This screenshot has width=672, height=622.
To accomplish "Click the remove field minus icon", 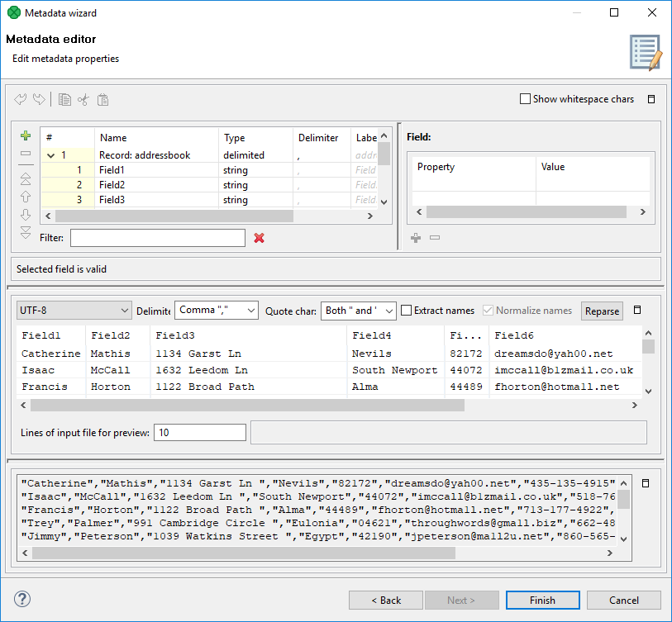I will point(26,154).
